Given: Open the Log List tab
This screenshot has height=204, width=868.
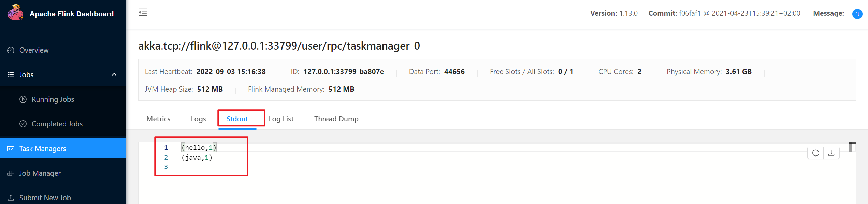Looking at the screenshot, I should pyautogui.click(x=281, y=119).
